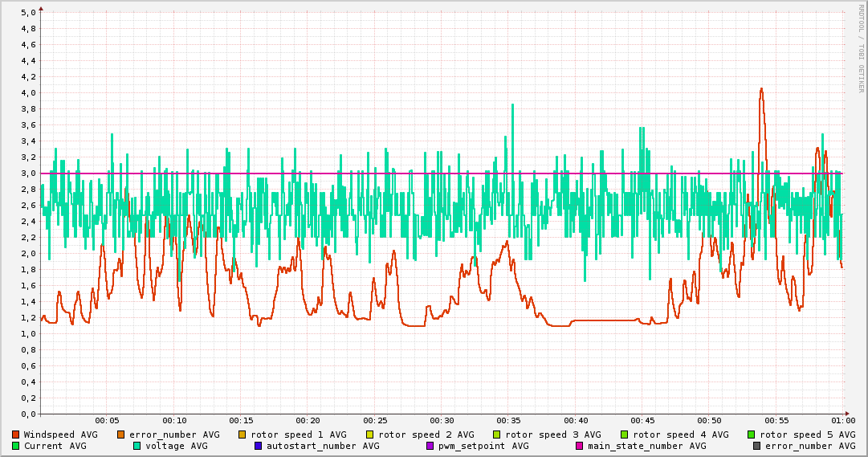This screenshot has height=457, width=868.
Task: Select the rotor speed 3 AVG swatch
Action: click(497, 435)
